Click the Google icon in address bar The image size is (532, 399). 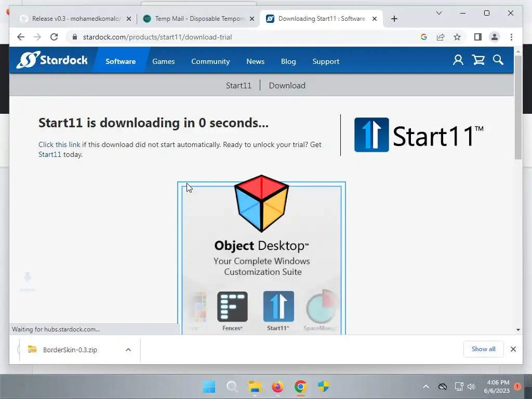424,37
